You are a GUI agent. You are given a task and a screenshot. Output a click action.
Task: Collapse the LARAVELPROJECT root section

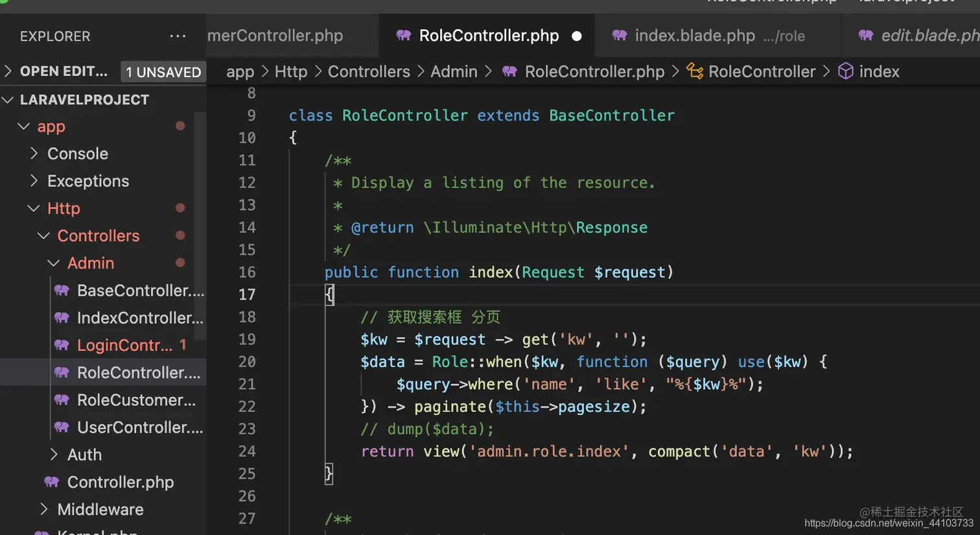tap(8, 100)
